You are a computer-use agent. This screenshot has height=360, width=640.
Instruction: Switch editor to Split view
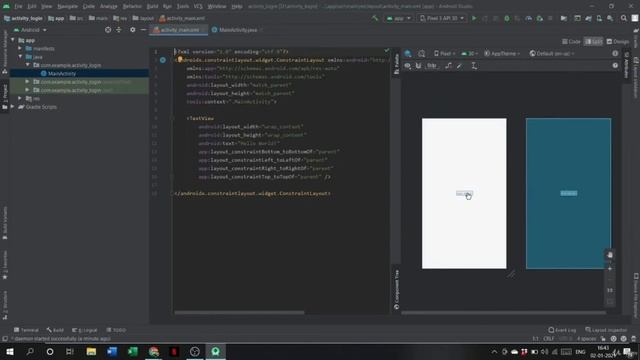(593, 42)
